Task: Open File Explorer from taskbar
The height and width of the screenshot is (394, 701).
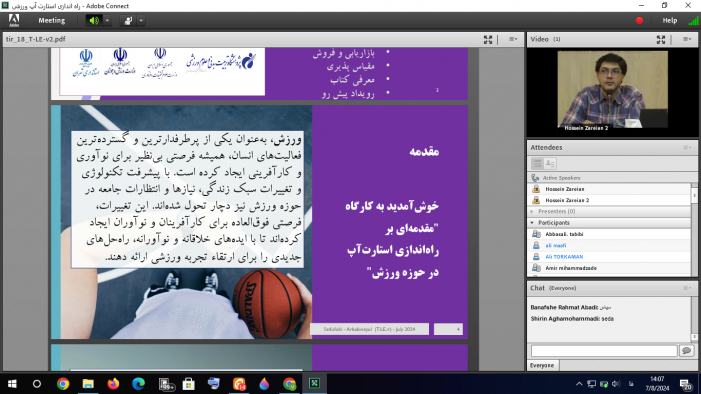Action: point(88,384)
